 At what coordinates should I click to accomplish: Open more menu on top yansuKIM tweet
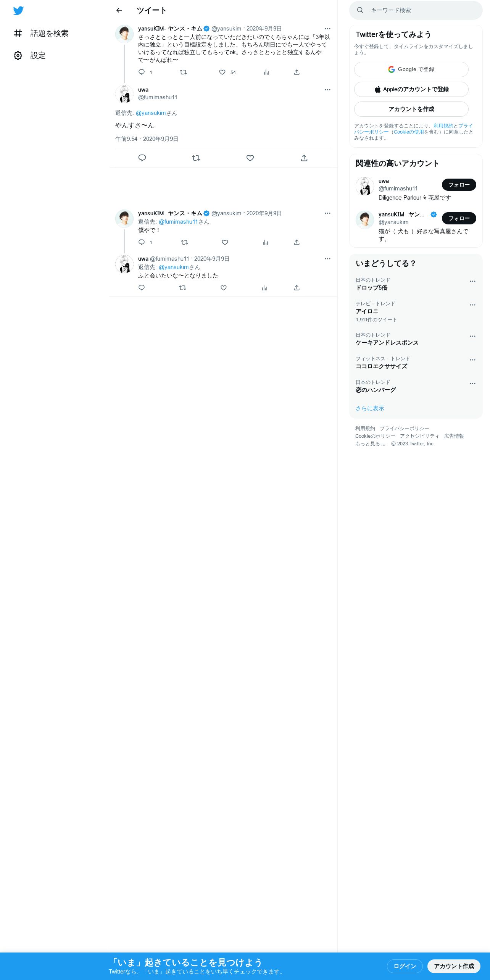pos(327,29)
